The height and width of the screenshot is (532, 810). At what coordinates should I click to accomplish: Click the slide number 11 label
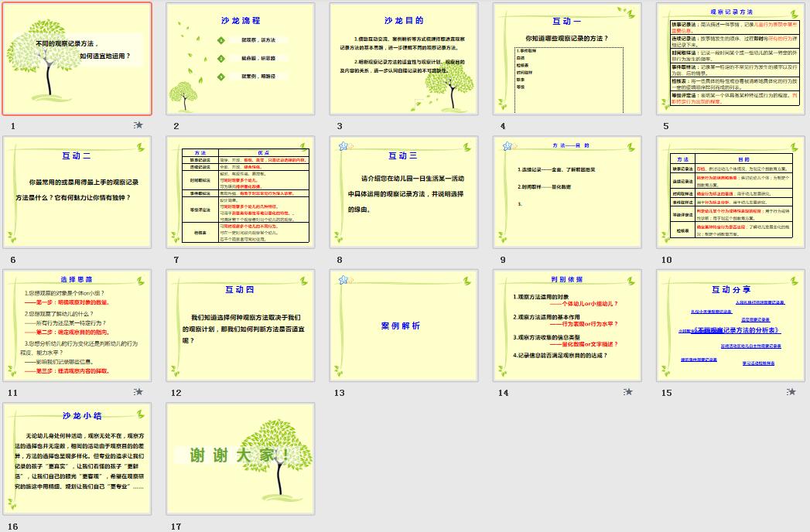click(x=13, y=393)
